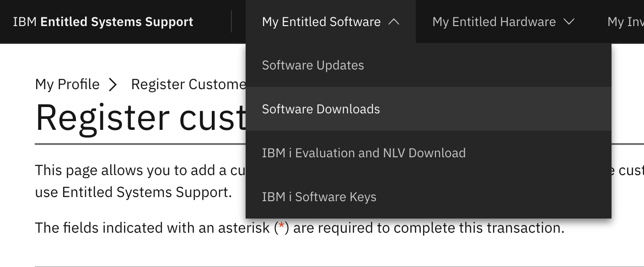Screen dimensions: 644x267
Task: Click the breadcrumb arrow after My Profile
Action: [x=113, y=84]
